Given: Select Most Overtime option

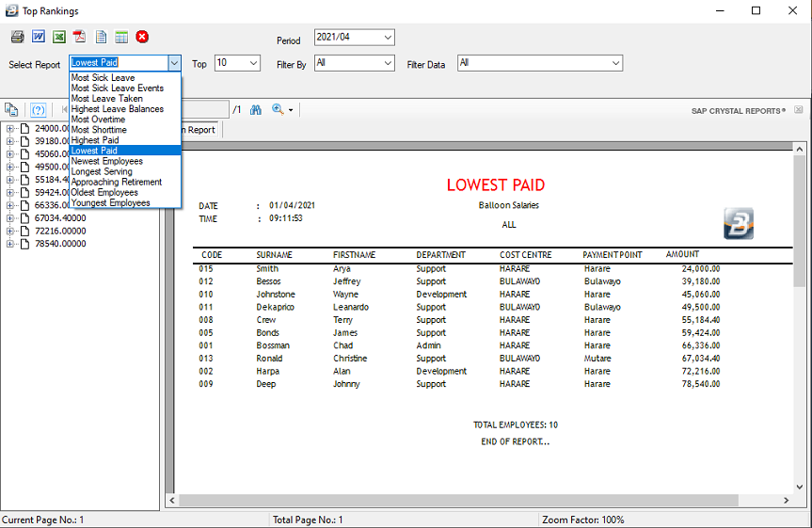Looking at the screenshot, I should 125,120.
